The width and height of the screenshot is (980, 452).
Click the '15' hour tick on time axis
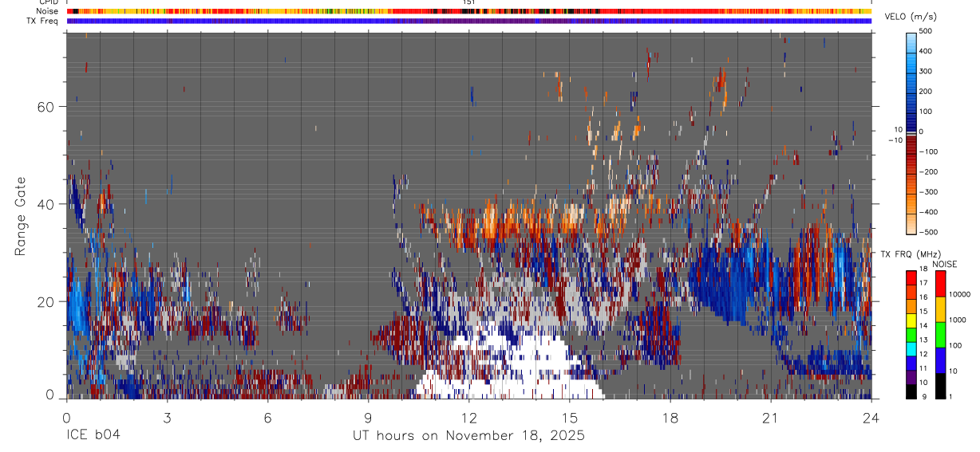click(570, 418)
